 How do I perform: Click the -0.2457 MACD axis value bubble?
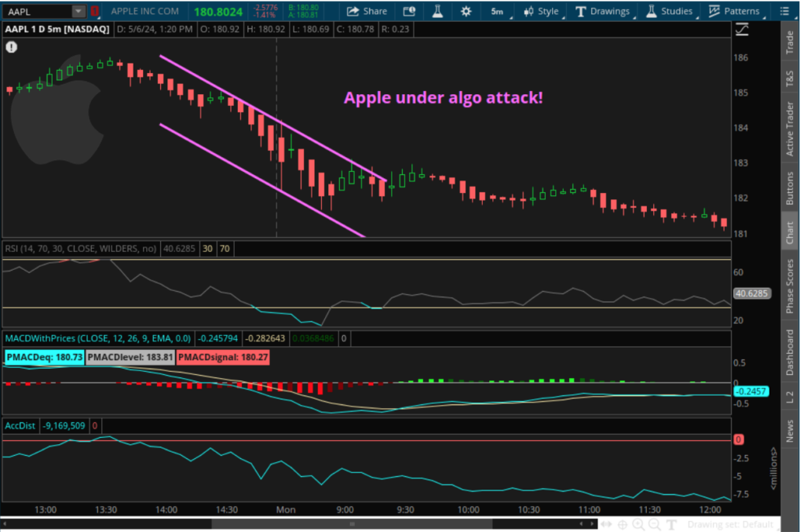click(751, 392)
